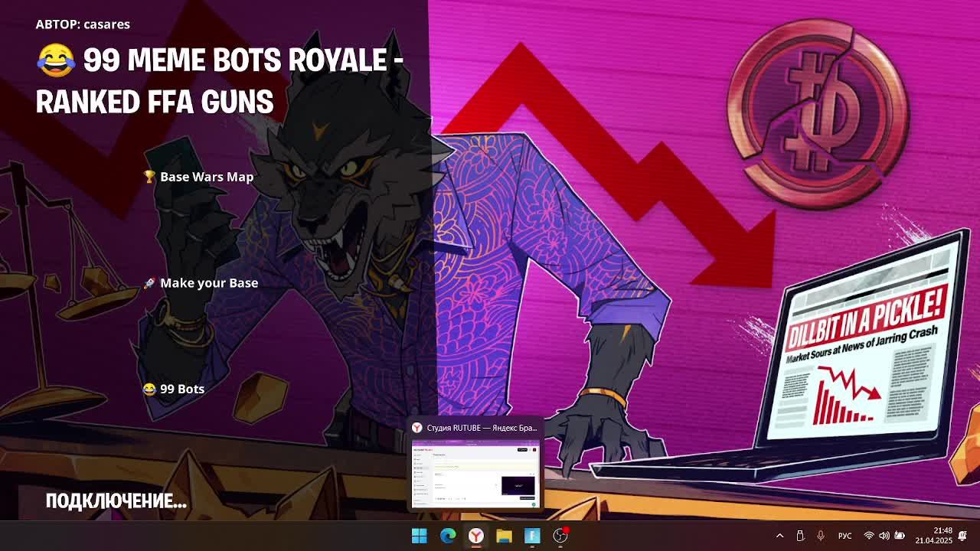Click the 'Base Wars Map' text

pyautogui.click(x=207, y=177)
